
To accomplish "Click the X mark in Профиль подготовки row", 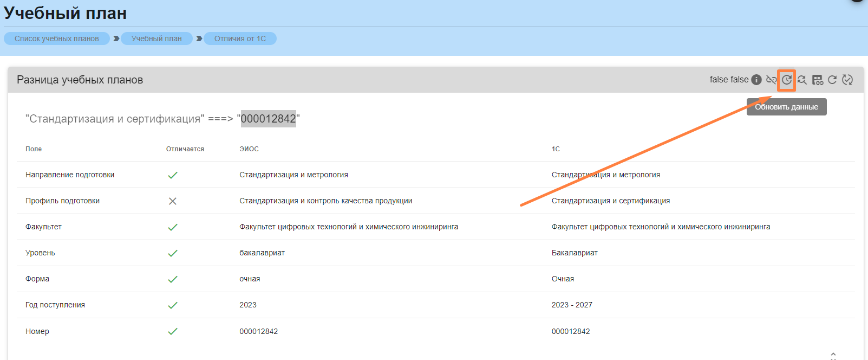I will tap(173, 201).
